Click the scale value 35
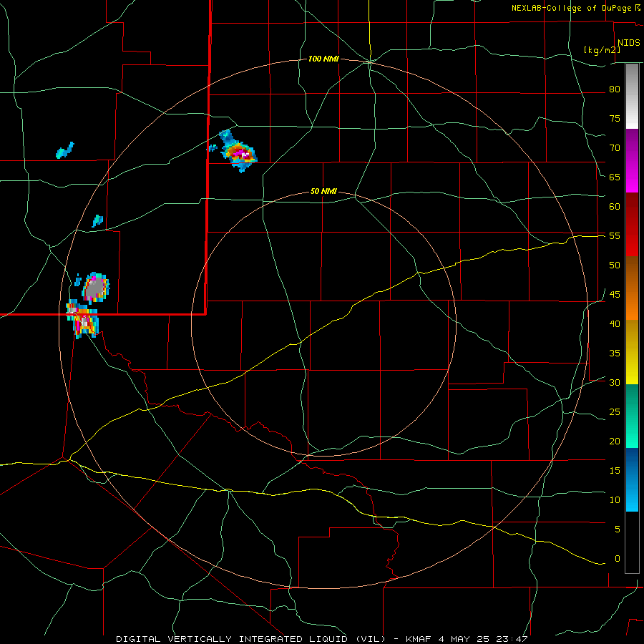Image resolution: width=644 pixels, height=644 pixels. point(615,353)
